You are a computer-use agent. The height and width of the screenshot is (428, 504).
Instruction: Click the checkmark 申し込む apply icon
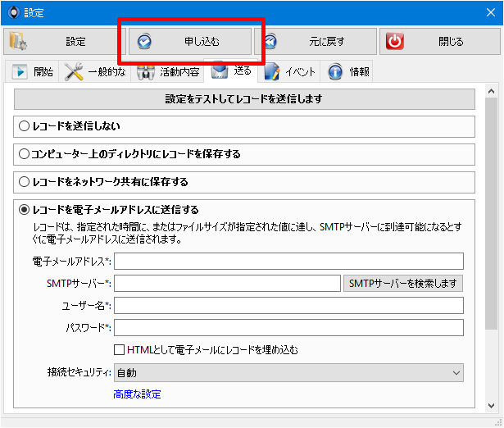(x=144, y=42)
